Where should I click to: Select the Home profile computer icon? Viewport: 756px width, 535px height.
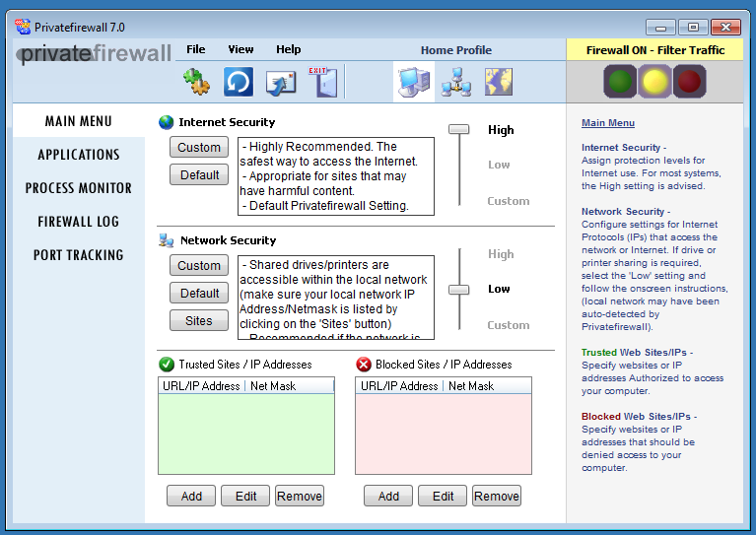tap(413, 82)
